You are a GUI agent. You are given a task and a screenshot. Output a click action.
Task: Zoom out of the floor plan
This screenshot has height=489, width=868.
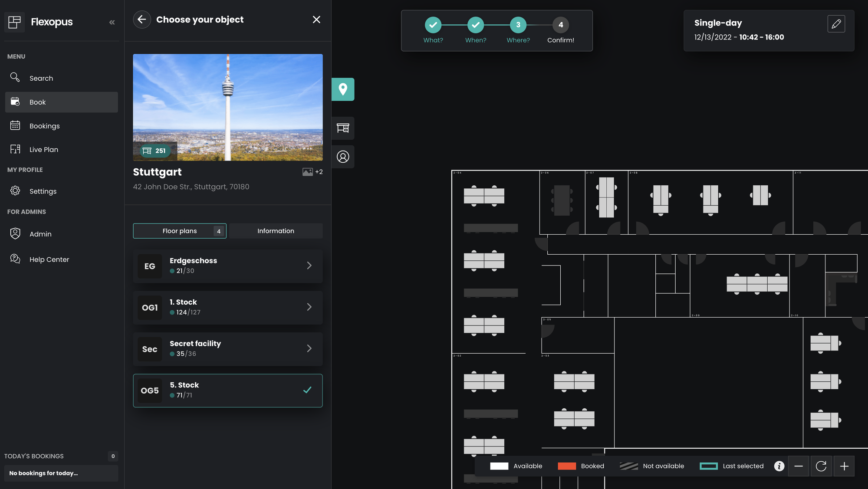798,466
